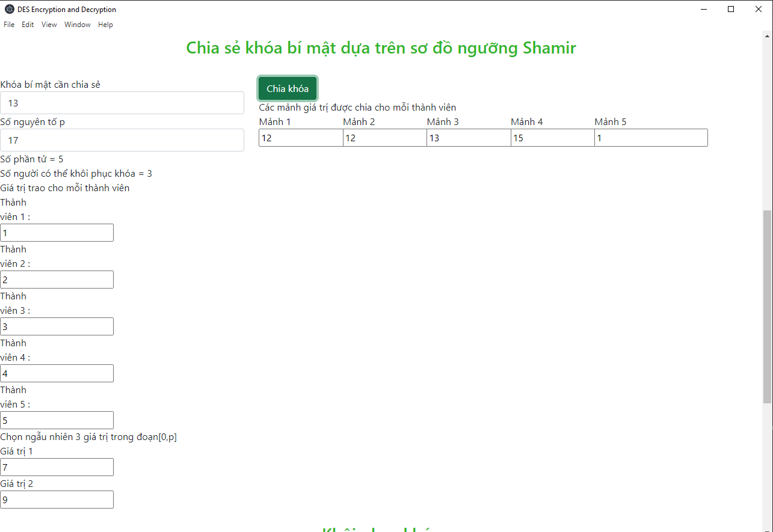
Task: Click the Giá trị 1 field containing 7
Action: coord(57,467)
